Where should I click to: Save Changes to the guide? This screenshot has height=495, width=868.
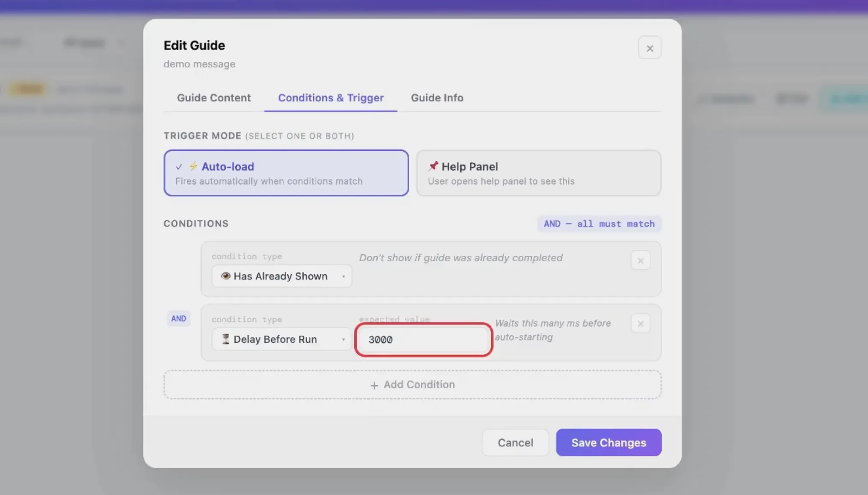[x=608, y=442]
